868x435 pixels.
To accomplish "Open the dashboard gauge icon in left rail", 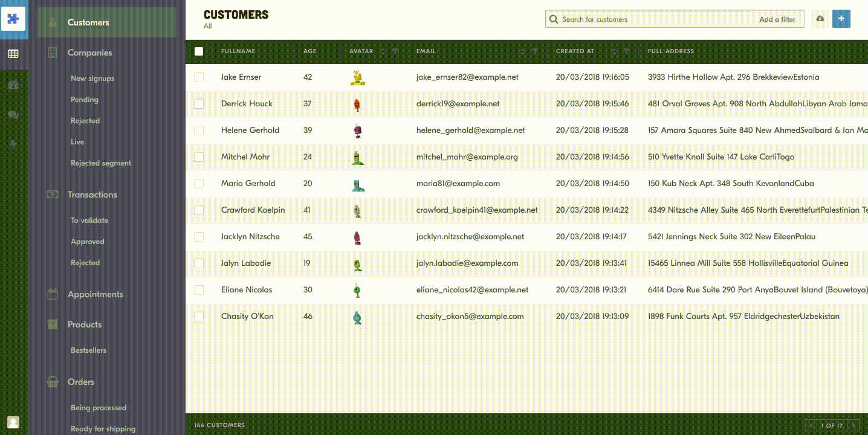I will click(13, 85).
